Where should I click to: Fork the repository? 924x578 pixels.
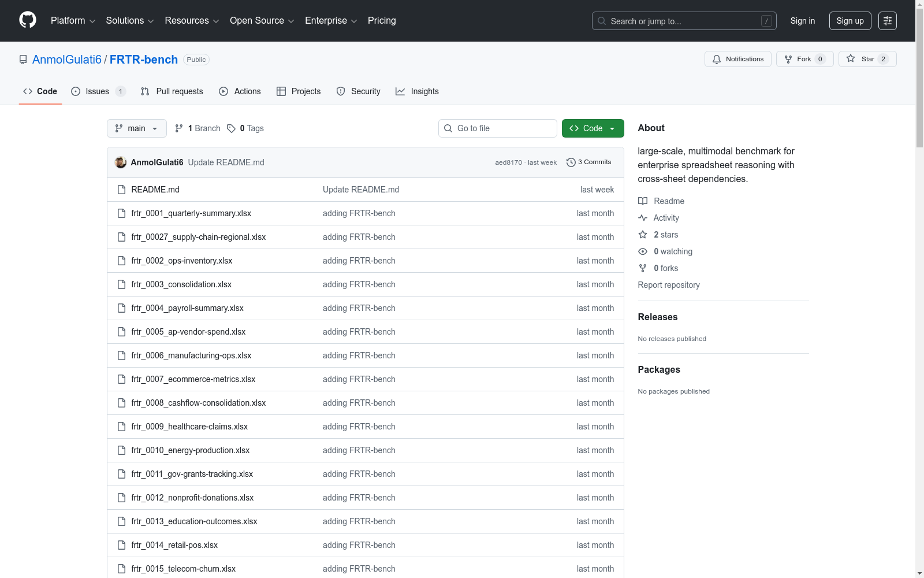click(x=804, y=59)
